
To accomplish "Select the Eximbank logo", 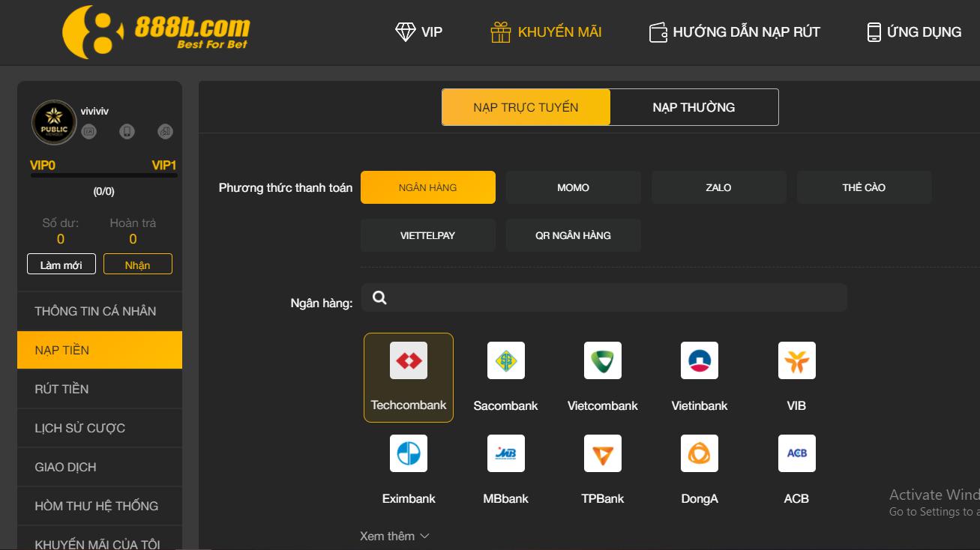I will tap(409, 453).
